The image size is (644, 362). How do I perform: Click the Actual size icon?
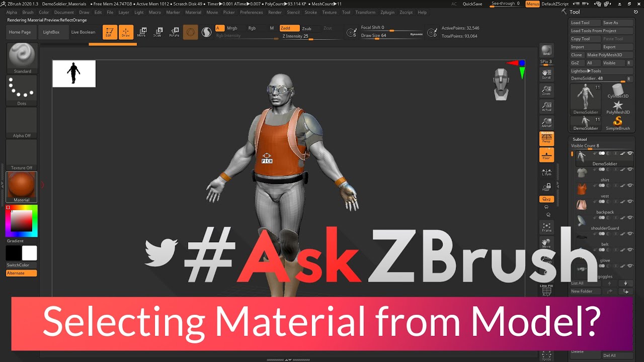546,107
